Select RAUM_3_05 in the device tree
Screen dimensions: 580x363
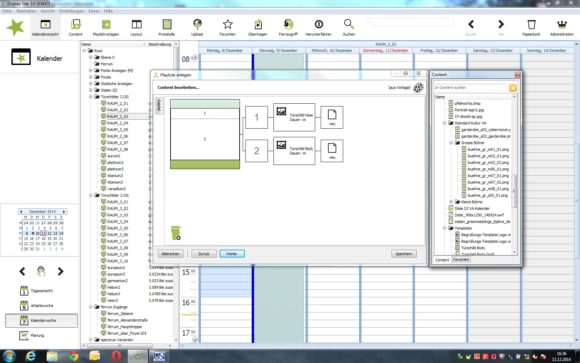pos(118,228)
